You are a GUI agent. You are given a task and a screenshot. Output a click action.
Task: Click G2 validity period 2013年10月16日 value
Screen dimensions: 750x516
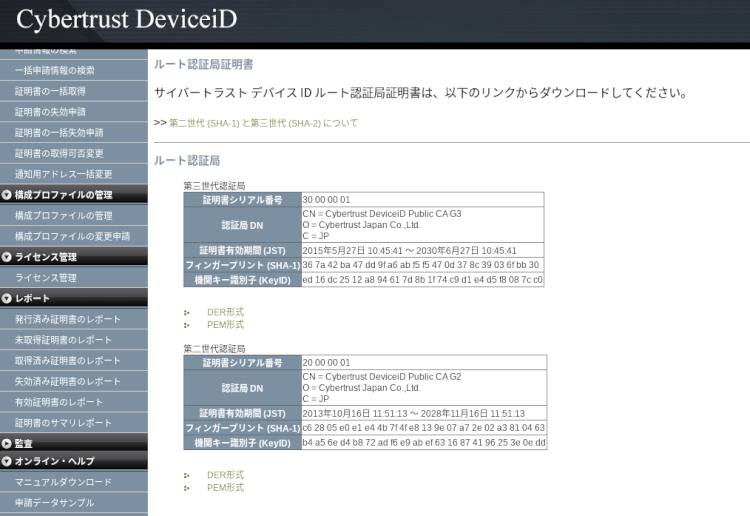click(414, 414)
